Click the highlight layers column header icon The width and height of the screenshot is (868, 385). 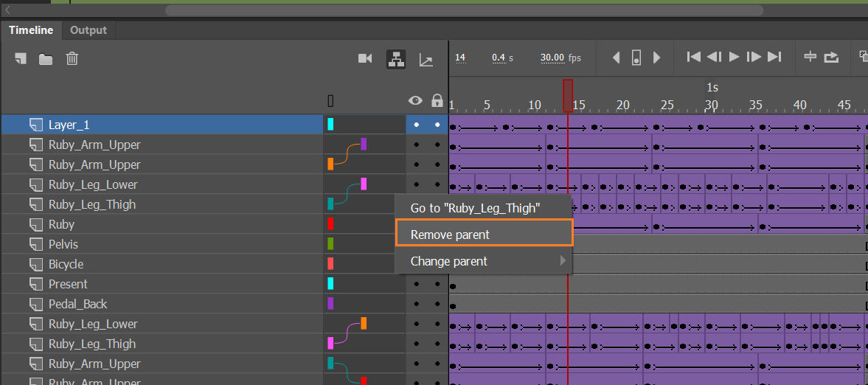(x=330, y=100)
